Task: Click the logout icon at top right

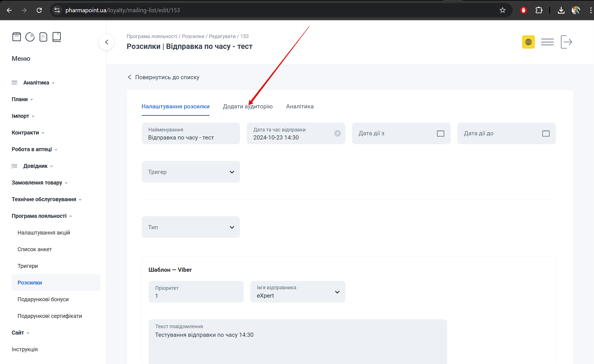Action: 566,42
